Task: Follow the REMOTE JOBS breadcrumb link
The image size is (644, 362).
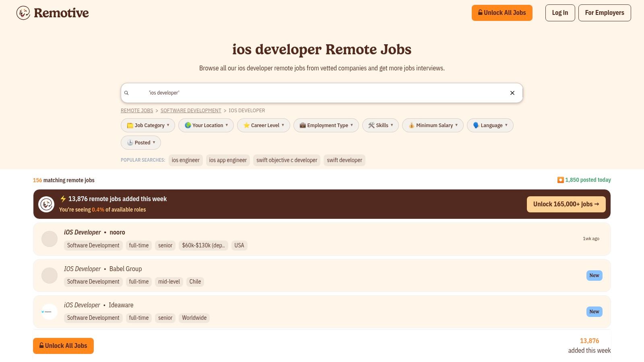Action: (137, 111)
